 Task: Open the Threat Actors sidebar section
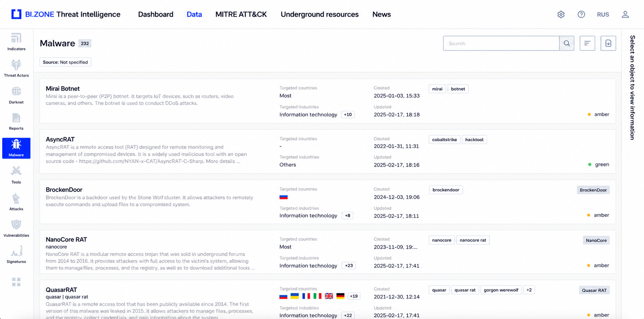point(16,68)
